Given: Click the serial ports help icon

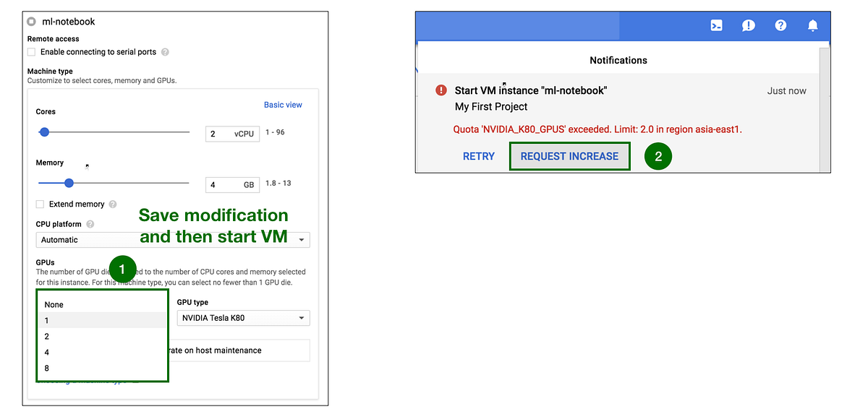Looking at the screenshot, I should click(x=165, y=52).
